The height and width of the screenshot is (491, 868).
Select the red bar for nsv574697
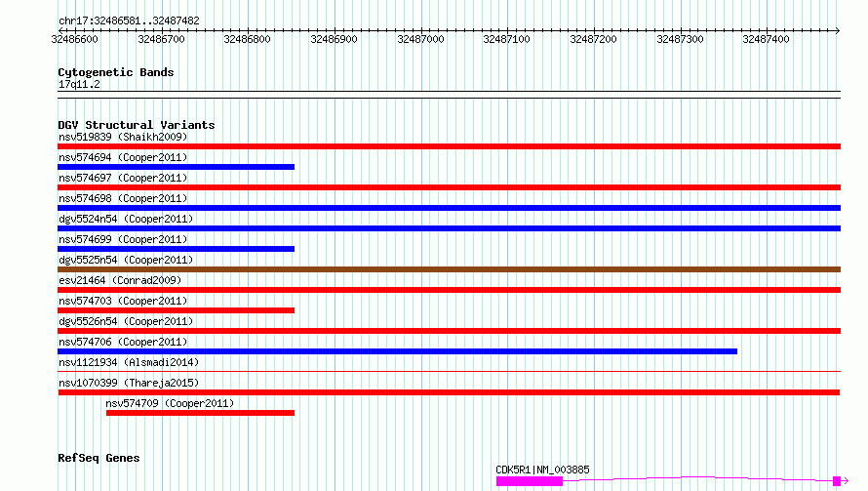click(449, 187)
